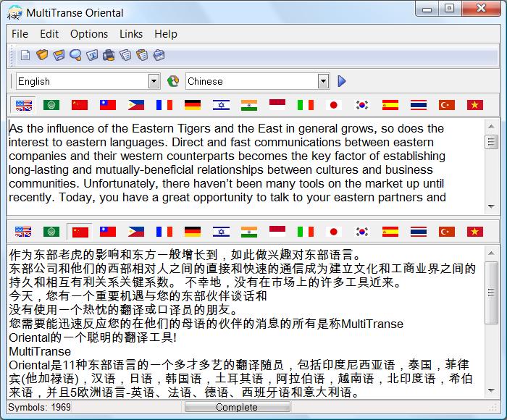
Task: Select Arabic flag in target language row
Action: [51, 232]
